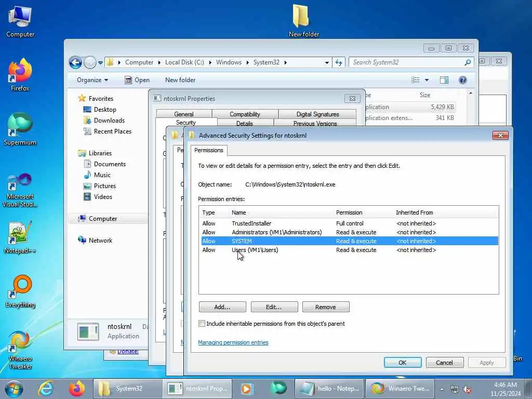Click New folder in Explorer toolbar

click(180, 80)
